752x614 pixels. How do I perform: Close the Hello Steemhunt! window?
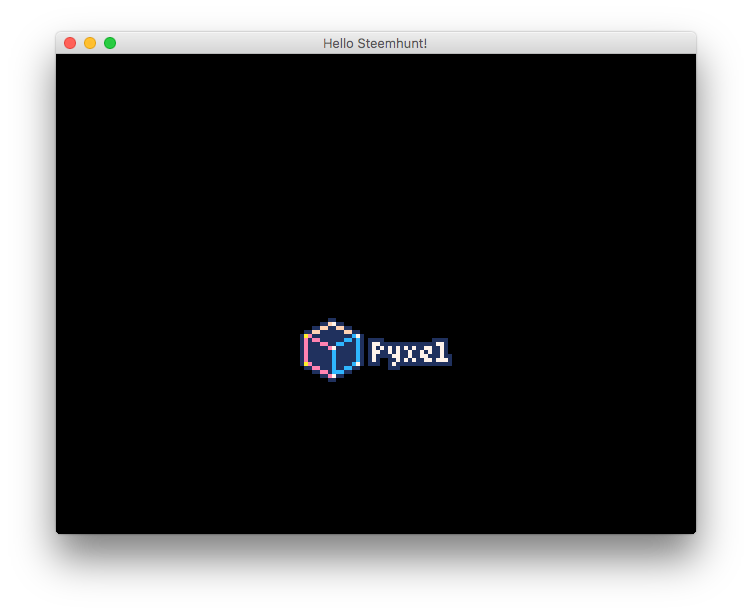coord(70,43)
